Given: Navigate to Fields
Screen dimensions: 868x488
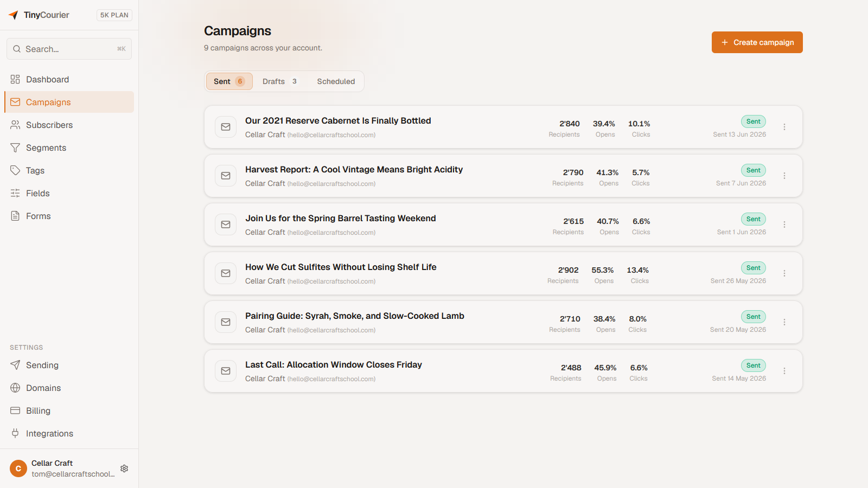Looking at the screenshot, I should coord(69,193).
